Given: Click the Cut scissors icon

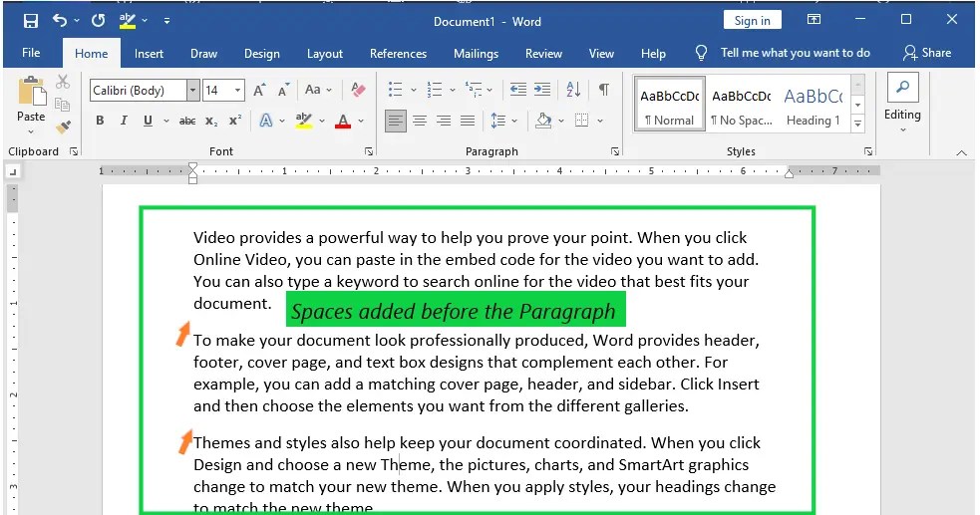Looking at the screenshot, I should coord(63,82).
